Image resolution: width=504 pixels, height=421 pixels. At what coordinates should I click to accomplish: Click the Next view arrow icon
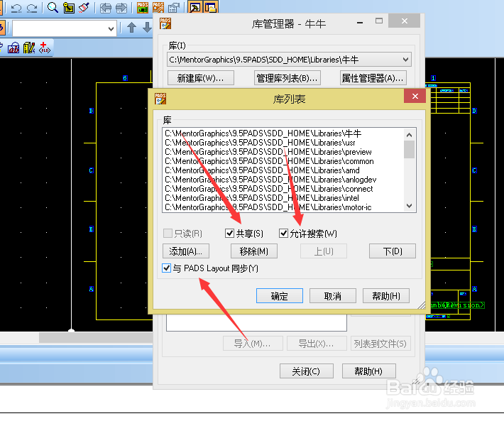(121, 7)
